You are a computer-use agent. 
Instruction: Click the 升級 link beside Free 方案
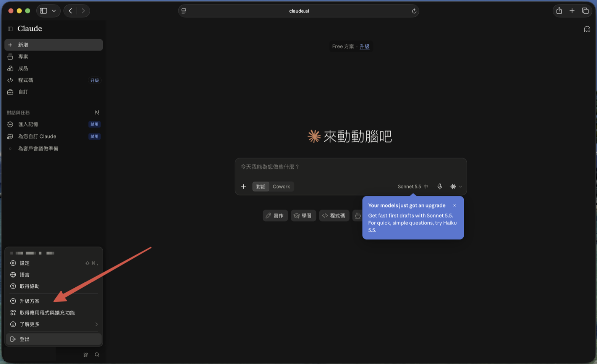pos(364,47)
